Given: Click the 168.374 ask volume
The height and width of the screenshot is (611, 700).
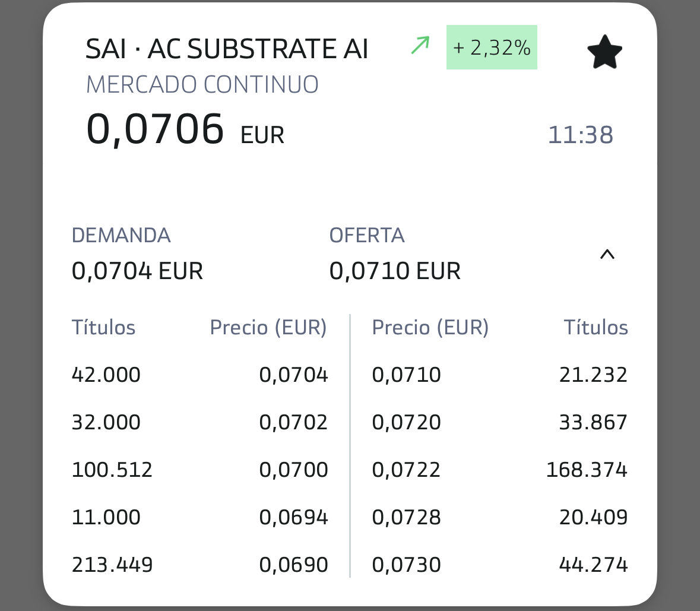Looking at the screenshot, I should point(587,470).
